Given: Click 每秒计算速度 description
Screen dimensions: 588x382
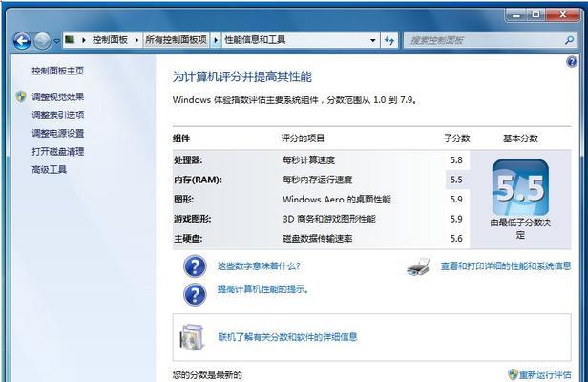Looking at the screenshot, I should pos(308,160).
